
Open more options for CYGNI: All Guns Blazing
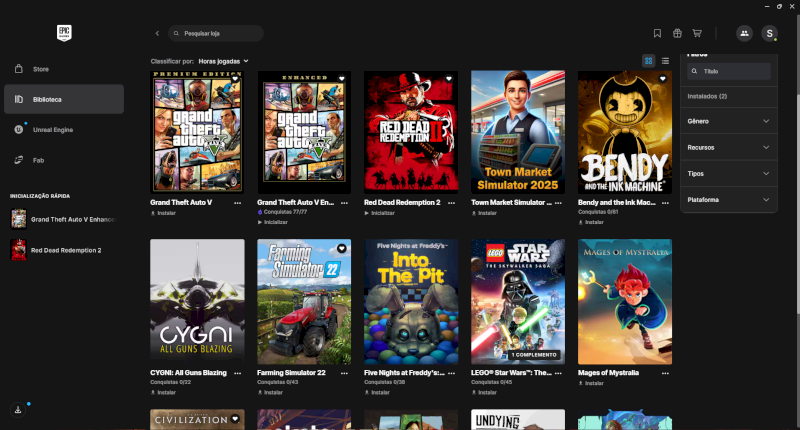click(x=237, y=373)
